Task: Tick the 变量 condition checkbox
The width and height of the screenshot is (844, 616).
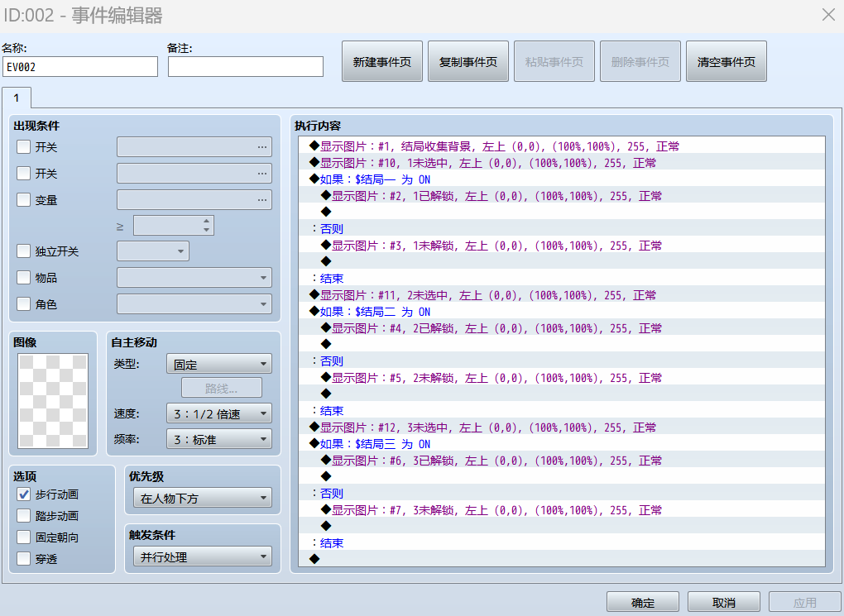Action: (24, 199)
